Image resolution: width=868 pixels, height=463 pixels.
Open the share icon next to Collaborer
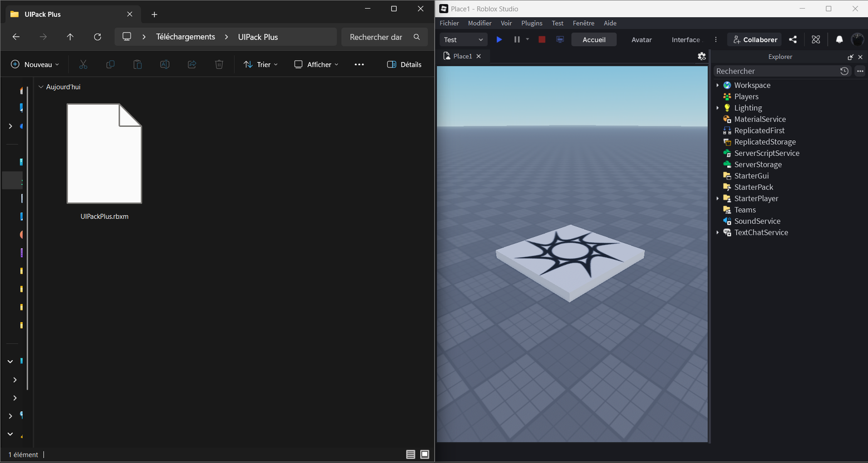pyautogui.click(x=793, y=40)
